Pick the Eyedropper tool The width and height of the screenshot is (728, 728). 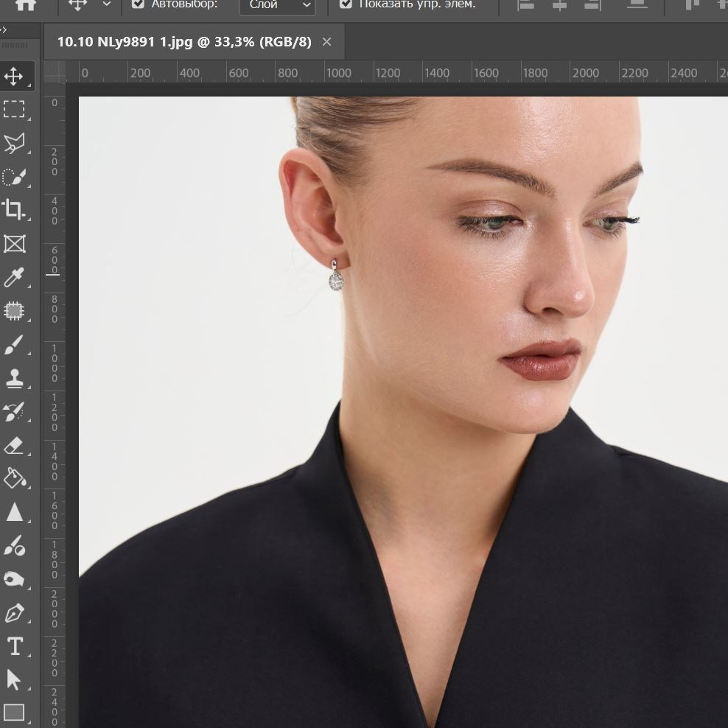(14, 278)
